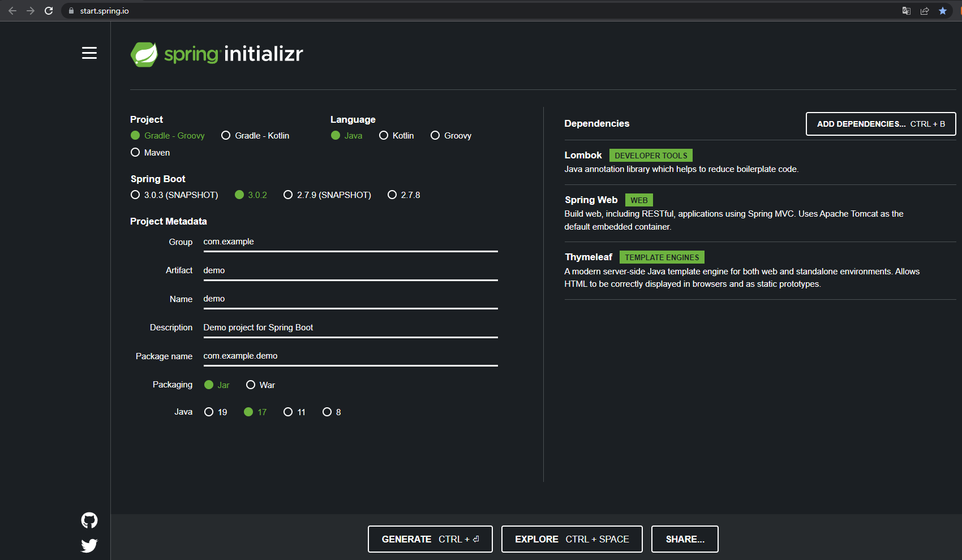Open the GitHub icon link

(89, 520)
